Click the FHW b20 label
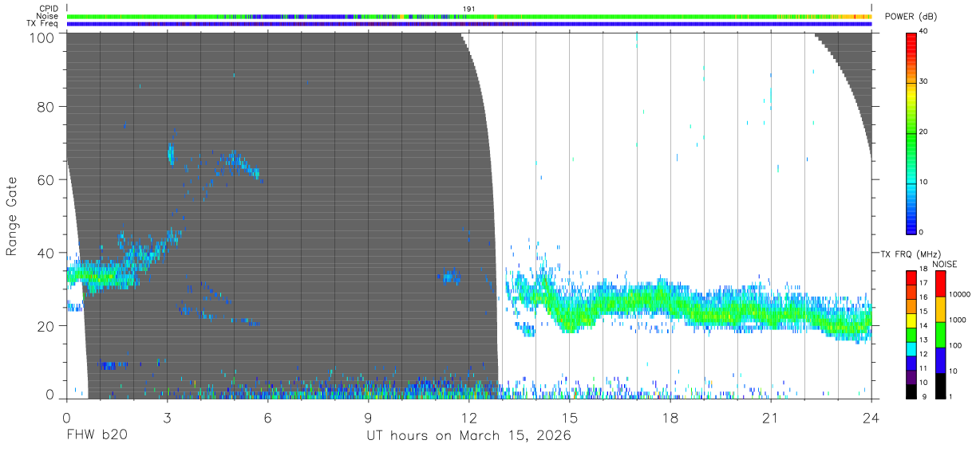Image resolution: width=980 pixels, height=452 pixels. click(97, 436)
